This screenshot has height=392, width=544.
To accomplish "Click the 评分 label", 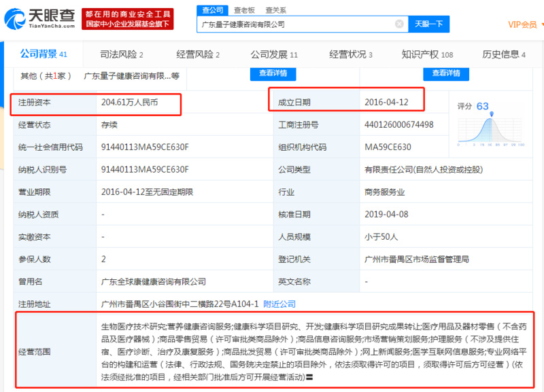I will pyautogui.click(x=465, y=107).
